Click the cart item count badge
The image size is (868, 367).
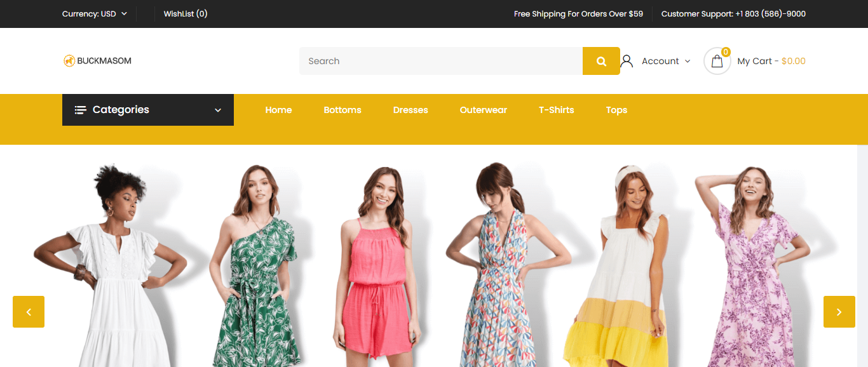point(726,52)
